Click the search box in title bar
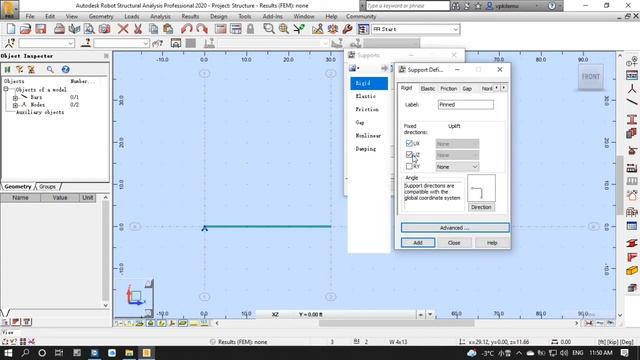The image size is (640, 360). tap(407, 6)
